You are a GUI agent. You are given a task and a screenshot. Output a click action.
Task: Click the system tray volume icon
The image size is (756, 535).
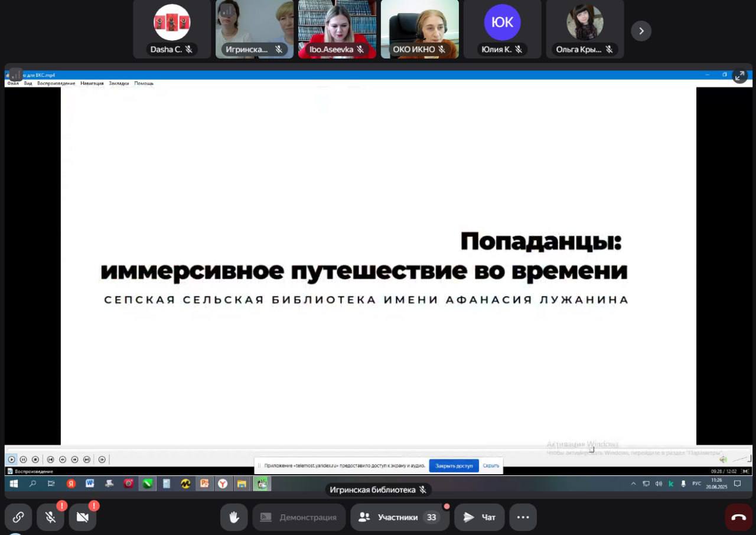659,484
